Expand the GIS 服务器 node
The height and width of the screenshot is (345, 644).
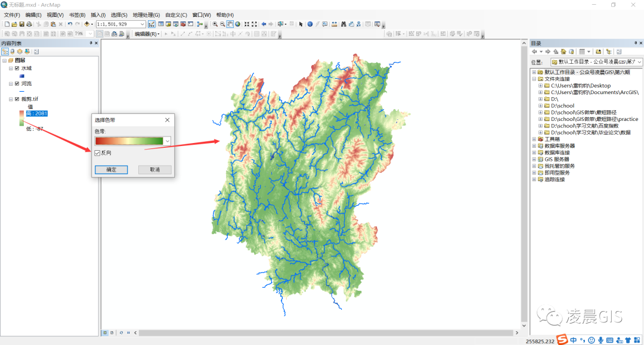(534, 159)
